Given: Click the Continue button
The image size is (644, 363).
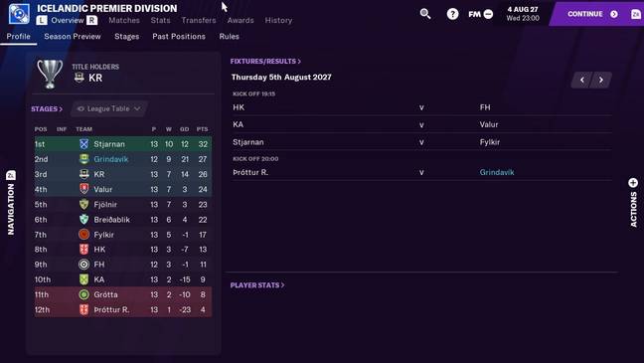Looking at the screenshot, I should pos(592,14).
